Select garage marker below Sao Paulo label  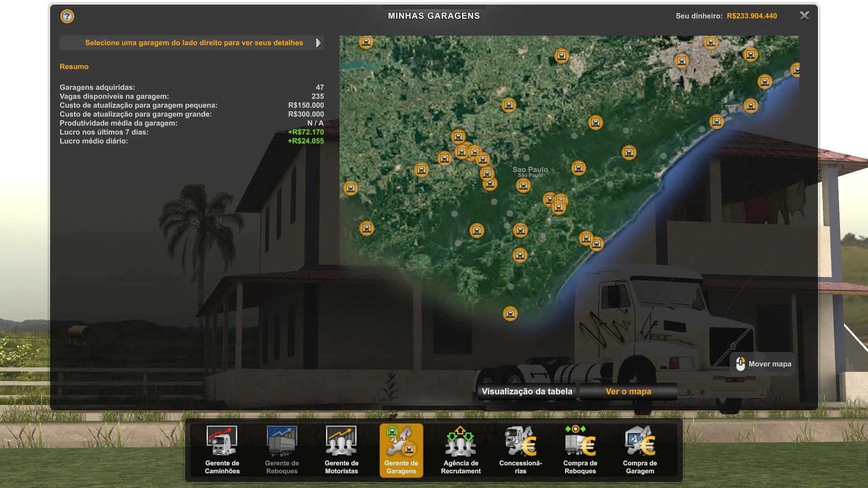pyautogui.click(x=523, y=185)
